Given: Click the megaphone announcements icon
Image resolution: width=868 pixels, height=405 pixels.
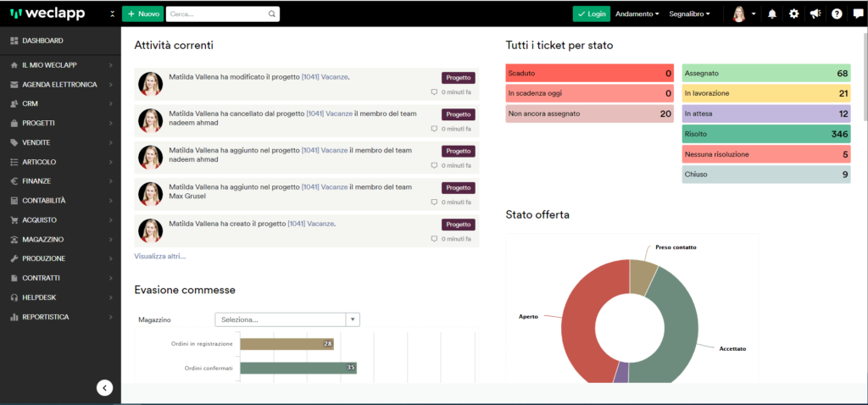Looking at the screenshot, I should pyautogui.click(x=815, y=14).
